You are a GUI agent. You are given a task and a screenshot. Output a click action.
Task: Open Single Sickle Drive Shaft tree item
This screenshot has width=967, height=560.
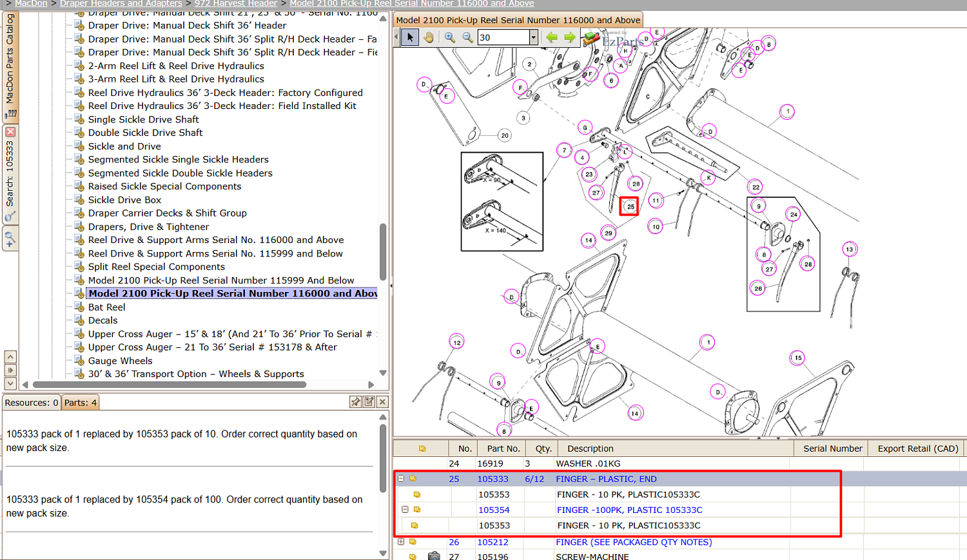click(x=144, y=119)
